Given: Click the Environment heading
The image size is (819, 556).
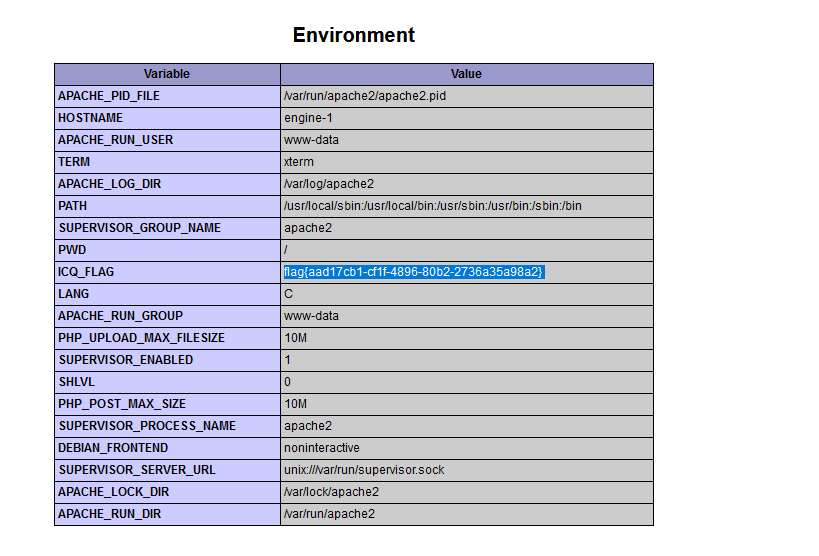Looking at the screenshot, I should (354, 35).
